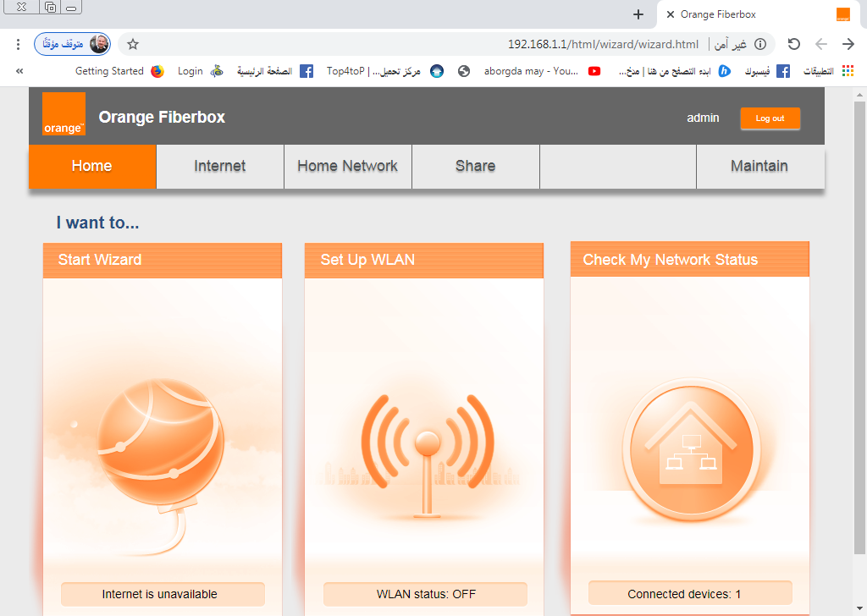
Task: Restore the browser window
Action: click(x=50, y=7)
